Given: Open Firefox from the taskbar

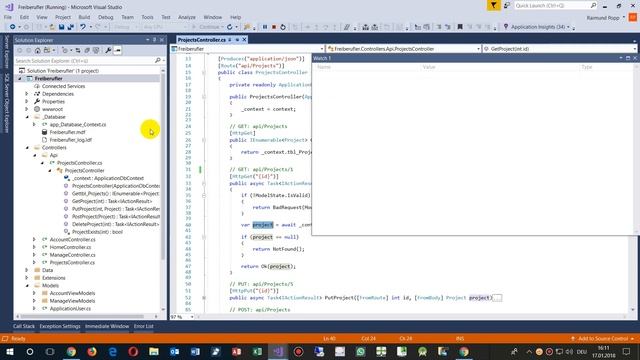Looking at the screenshot, I should [x=92, y=351].
